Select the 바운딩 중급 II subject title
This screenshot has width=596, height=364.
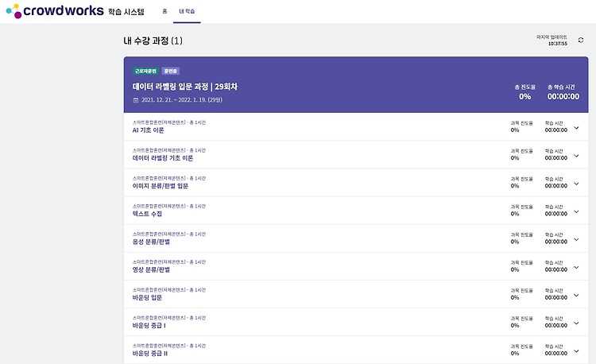point(150,354)
